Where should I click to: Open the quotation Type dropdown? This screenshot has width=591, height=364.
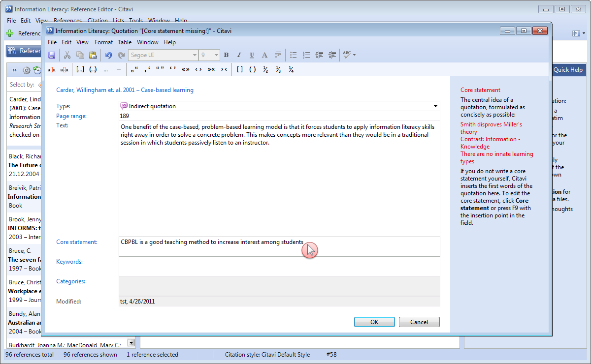tap(435, 106)
